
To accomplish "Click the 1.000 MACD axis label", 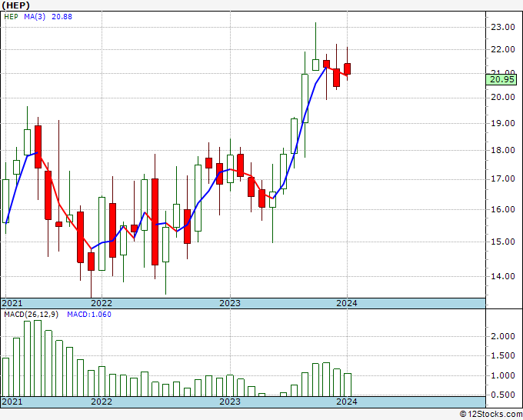I will point(503,375).
